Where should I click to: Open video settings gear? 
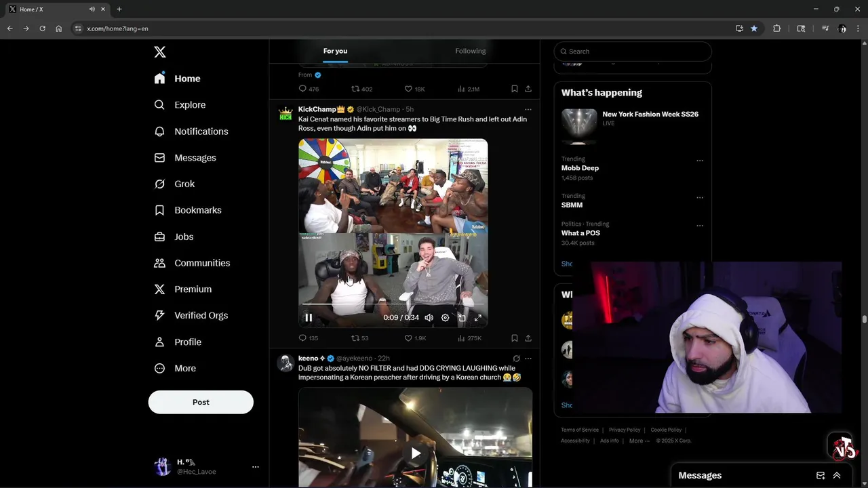click(446, 318)
